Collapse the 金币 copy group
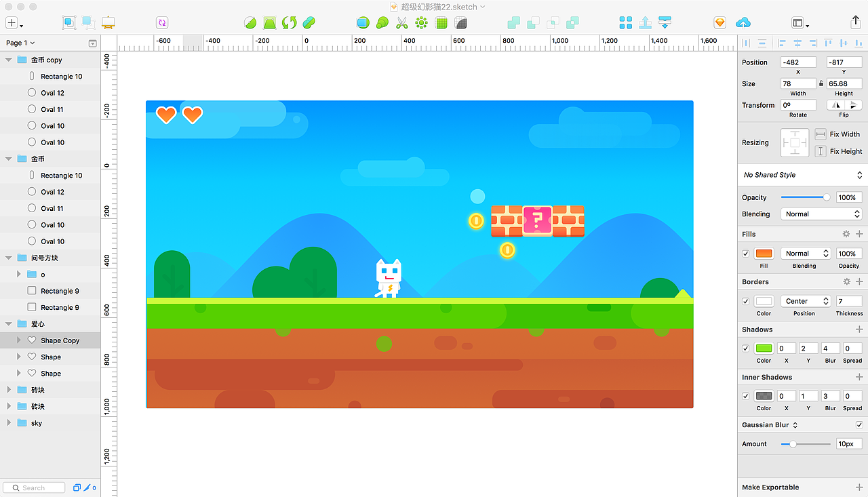Image resolution: width=868 pixels, height=497 pixels. point(9,60)
